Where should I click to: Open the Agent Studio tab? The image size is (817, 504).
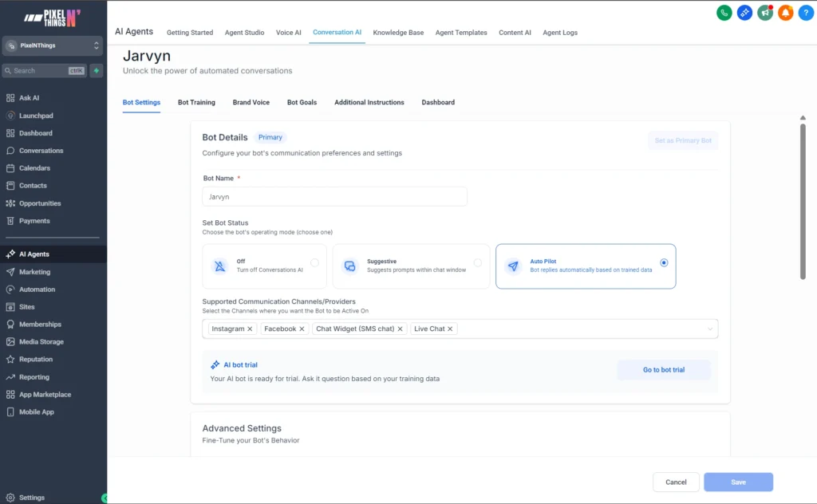click(x=244, y=32)
